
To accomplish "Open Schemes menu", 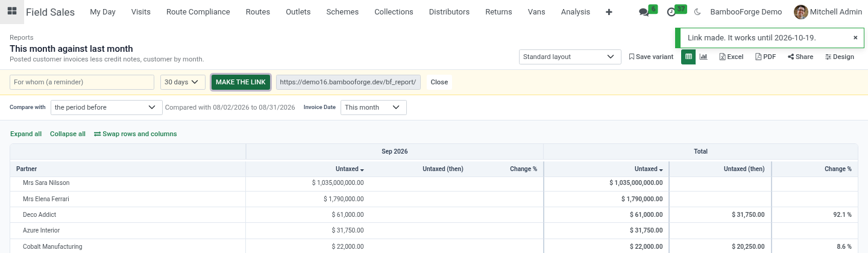I will pos(342,11).
